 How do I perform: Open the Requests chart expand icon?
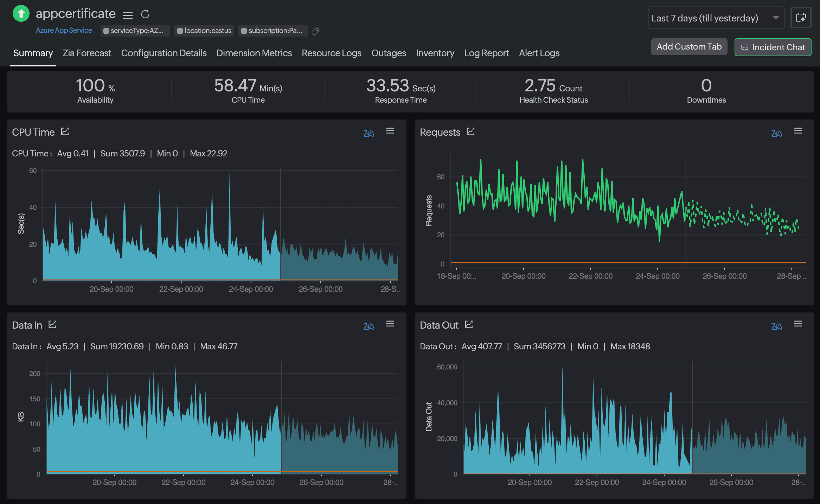tap(470, 131)
